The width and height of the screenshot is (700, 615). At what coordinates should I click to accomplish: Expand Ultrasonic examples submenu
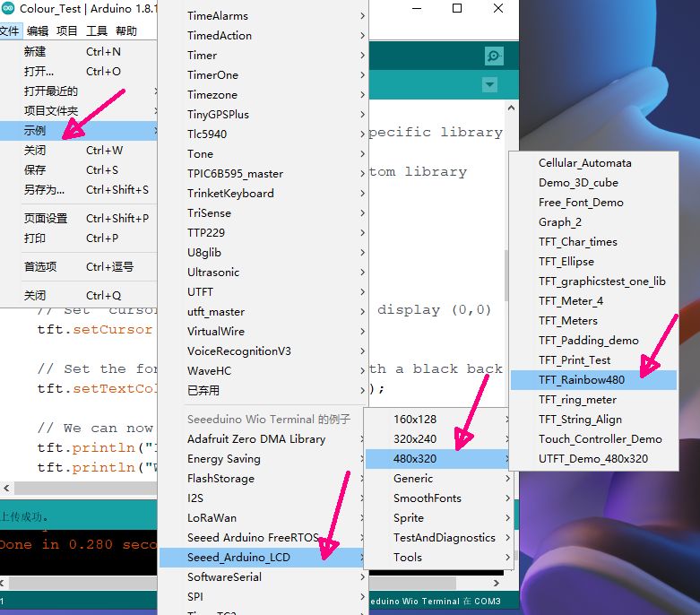point(264,272)
